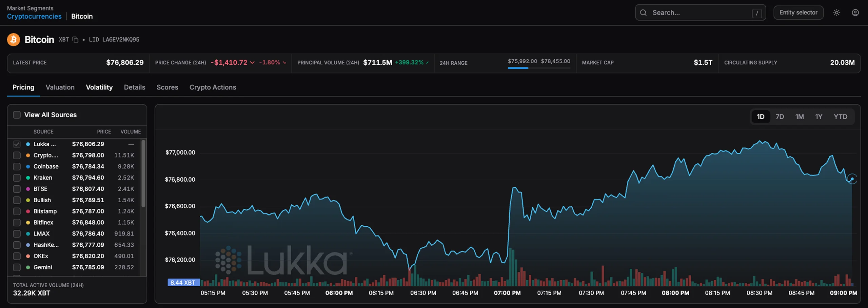Toggle light mode with the sun icon
Viewport: 868px width, 308px height.
pos(836,13)
